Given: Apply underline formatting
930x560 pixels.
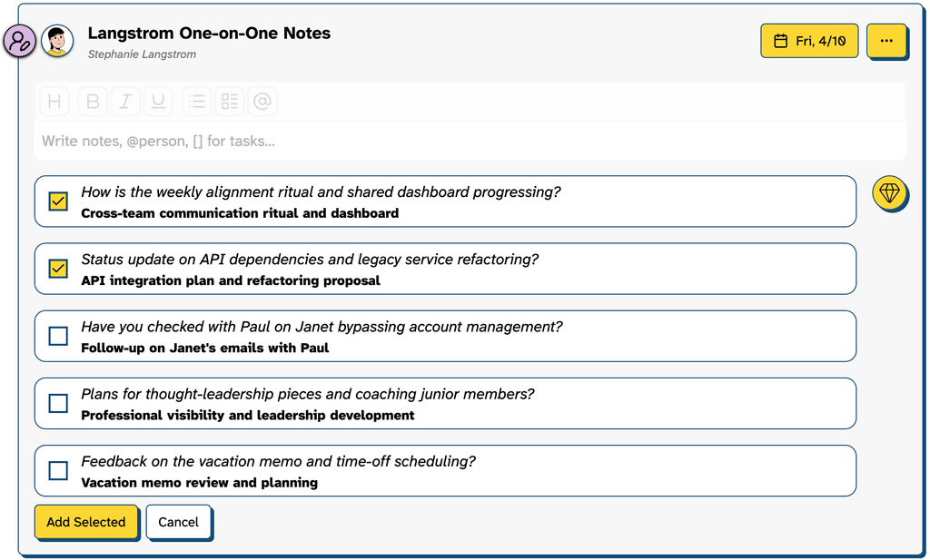Looking at the screenshot, I should 158,102.
